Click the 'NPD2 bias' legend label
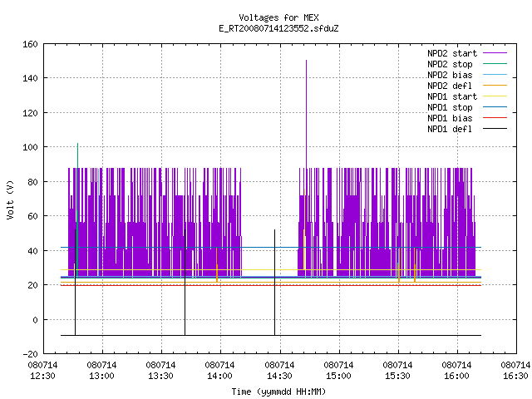The image size is (532, 399). click(x=450, y=75)
